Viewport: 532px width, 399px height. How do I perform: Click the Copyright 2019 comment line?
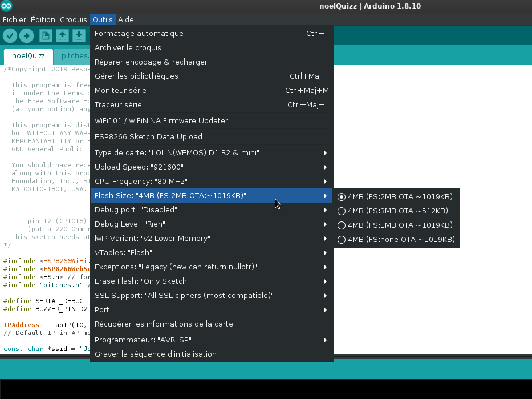[x=47, y=69]
